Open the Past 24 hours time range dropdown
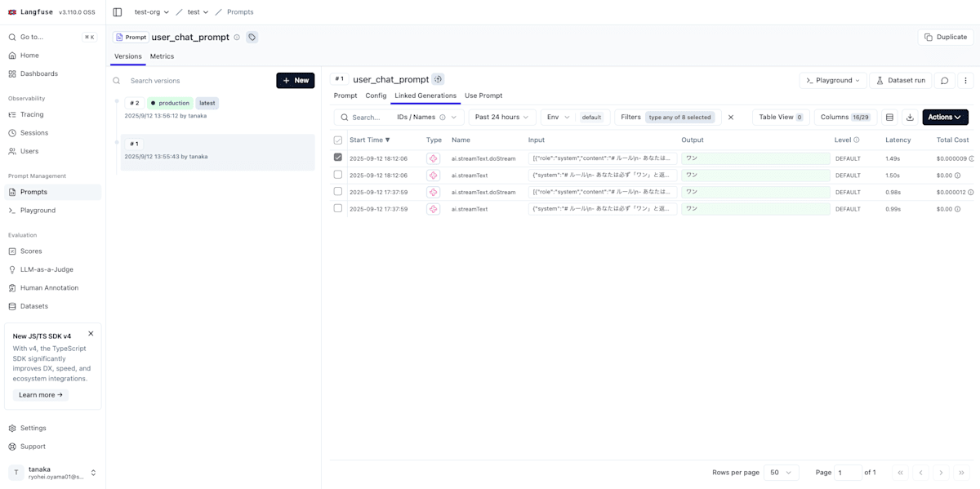 pyautogui.click(x=502, y=117)
